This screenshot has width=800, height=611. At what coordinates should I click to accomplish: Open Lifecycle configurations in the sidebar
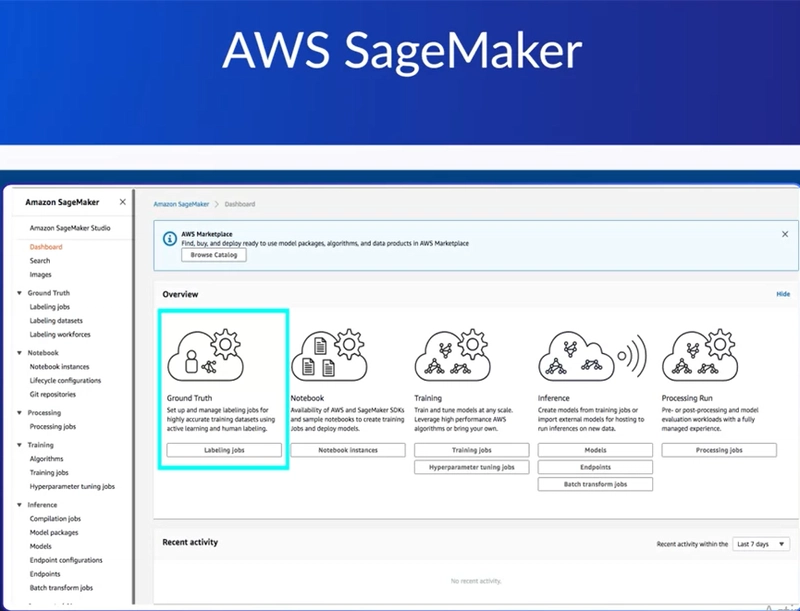[x=65, y=380]
